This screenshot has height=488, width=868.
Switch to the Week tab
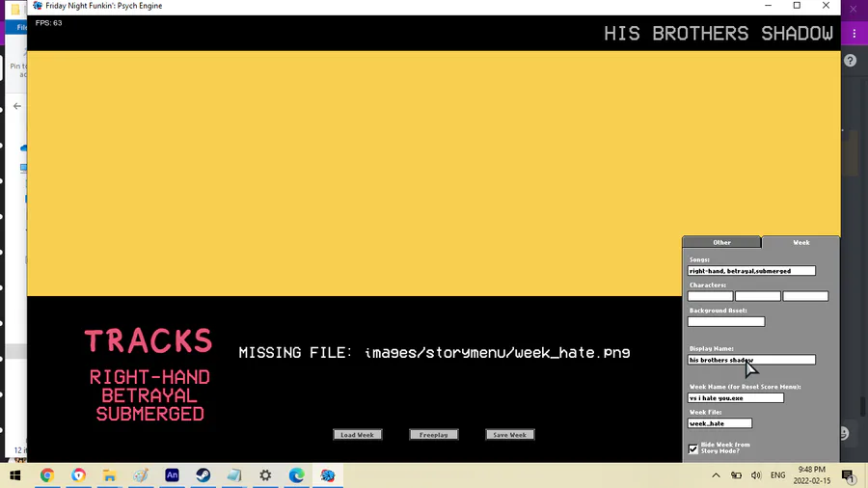(800, 242)
